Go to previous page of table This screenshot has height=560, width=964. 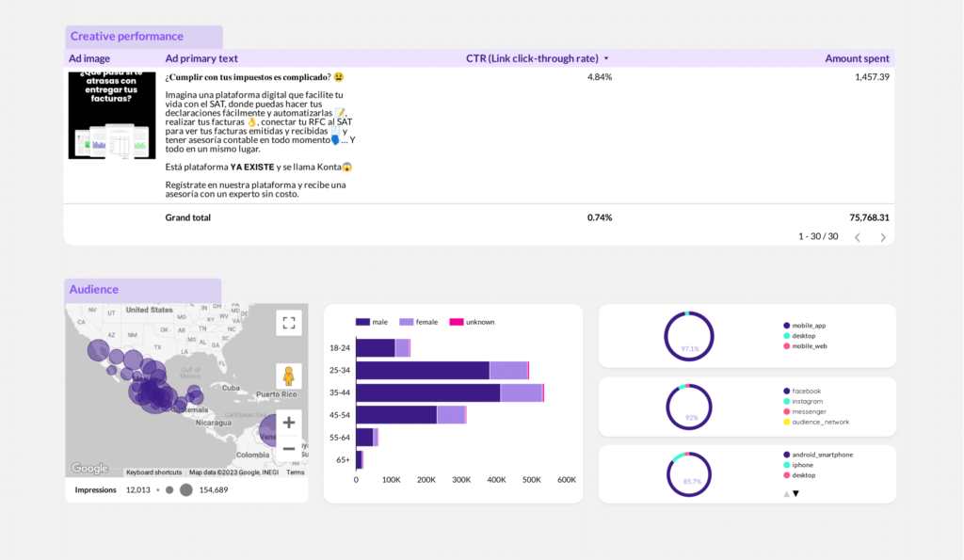857,237
